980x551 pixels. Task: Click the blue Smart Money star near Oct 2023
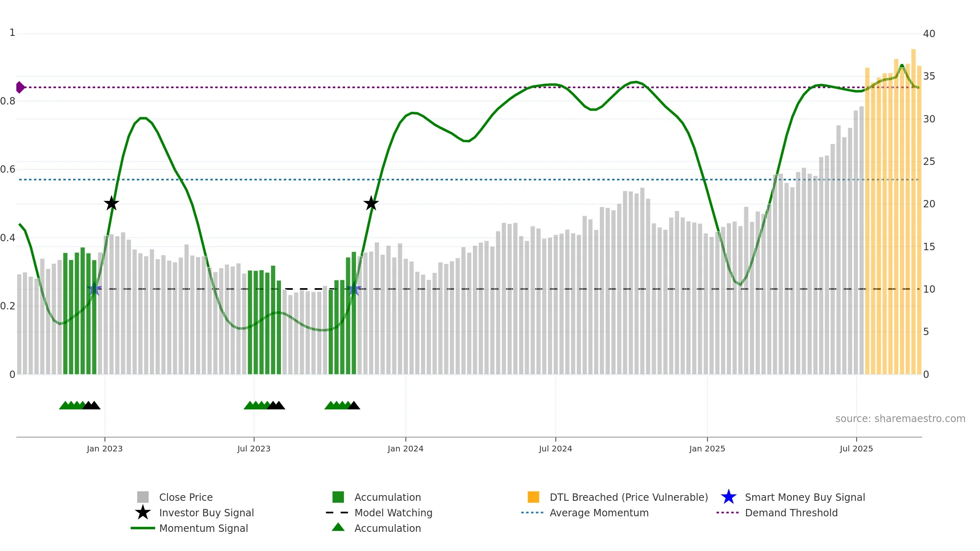click(354, 289)
